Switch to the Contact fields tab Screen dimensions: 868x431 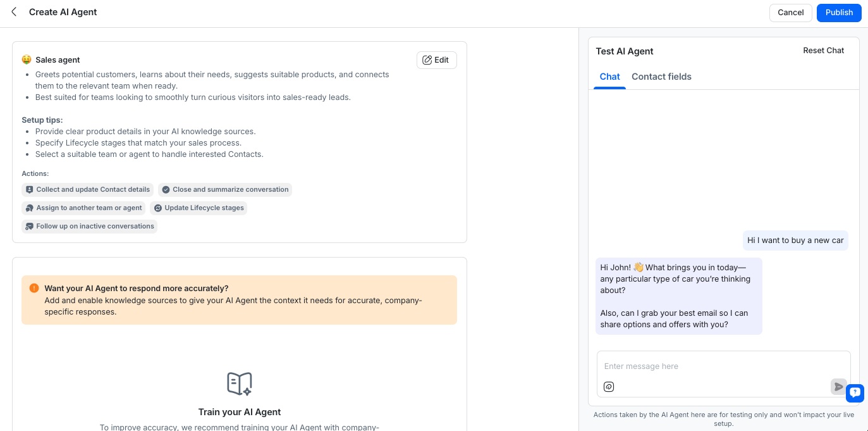click(661, 77)
